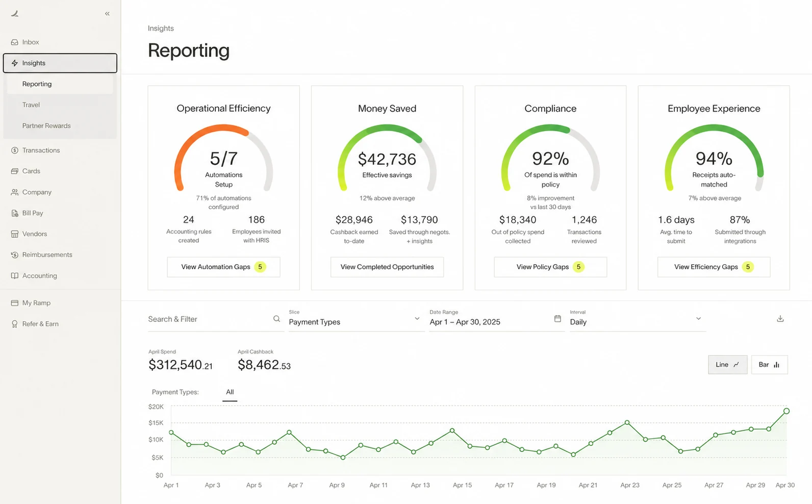Click the Cards icon in sidebar
This screenshot has height=504, width=812.
click(15, 171)
